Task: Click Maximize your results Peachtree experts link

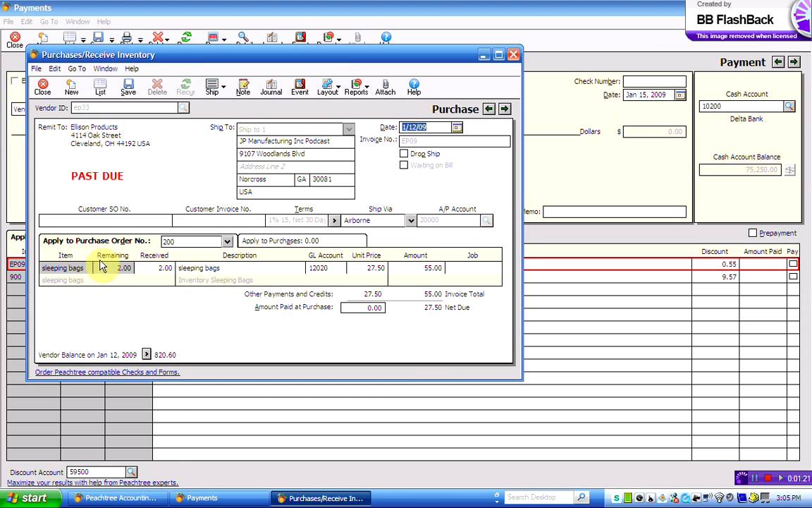Action: click(x=92, y=483)
